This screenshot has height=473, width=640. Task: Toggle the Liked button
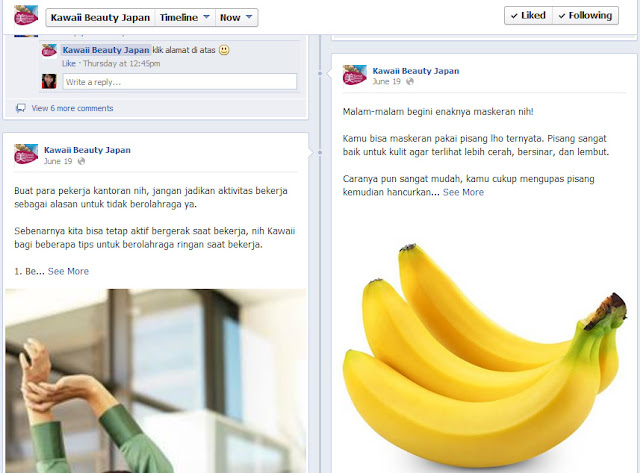coord(528,16)
